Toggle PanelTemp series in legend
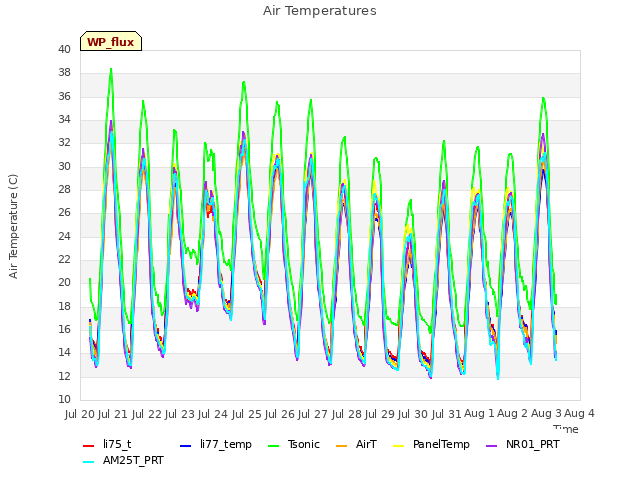 click(x=431, y=444)
